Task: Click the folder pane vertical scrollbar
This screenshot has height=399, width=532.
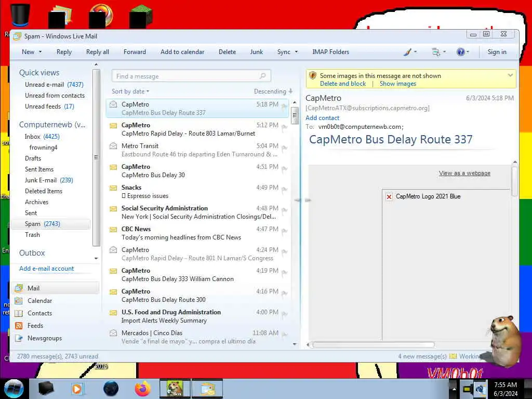Action: coord(96,157)
